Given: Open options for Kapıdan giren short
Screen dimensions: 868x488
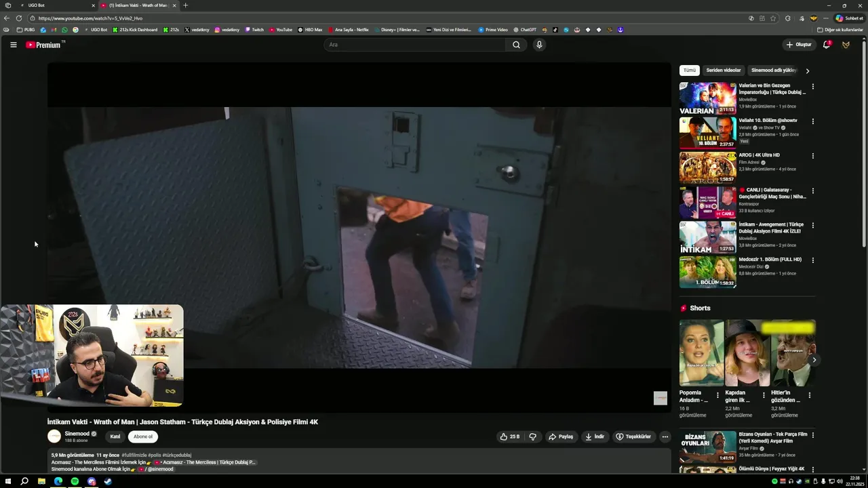Looking at the screenshot, I should pos(764,395).
